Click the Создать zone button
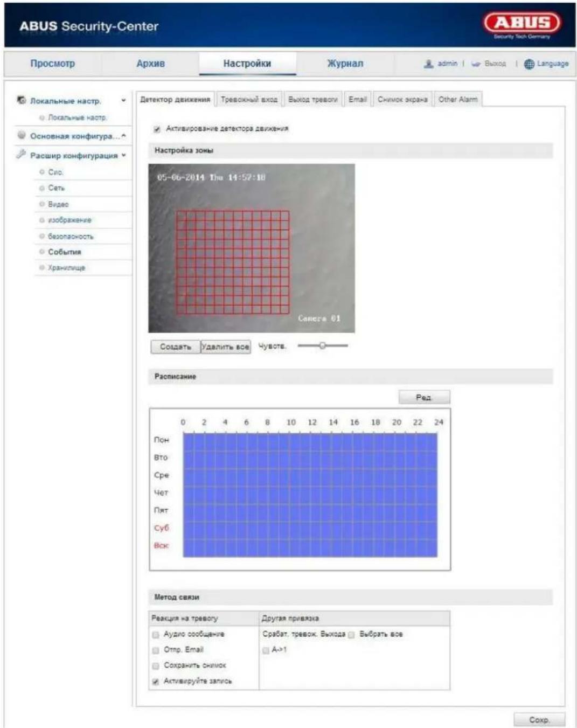This screenshot has width=577, height=728. point(176,346)
